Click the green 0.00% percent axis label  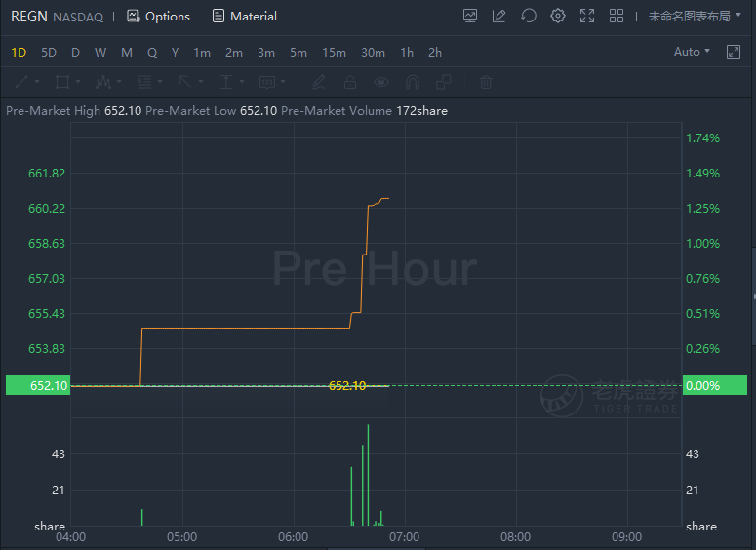tap(714, 385)
